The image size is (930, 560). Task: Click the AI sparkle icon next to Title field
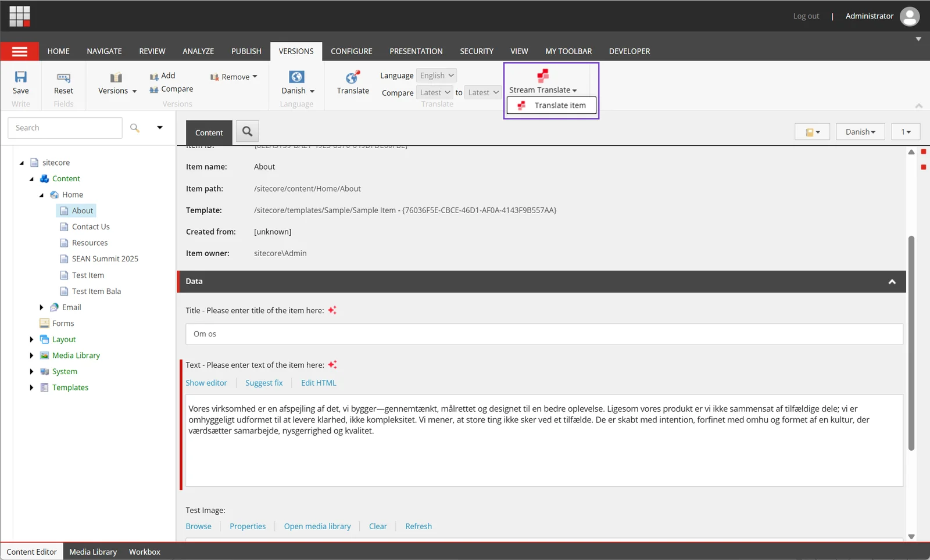332,310
